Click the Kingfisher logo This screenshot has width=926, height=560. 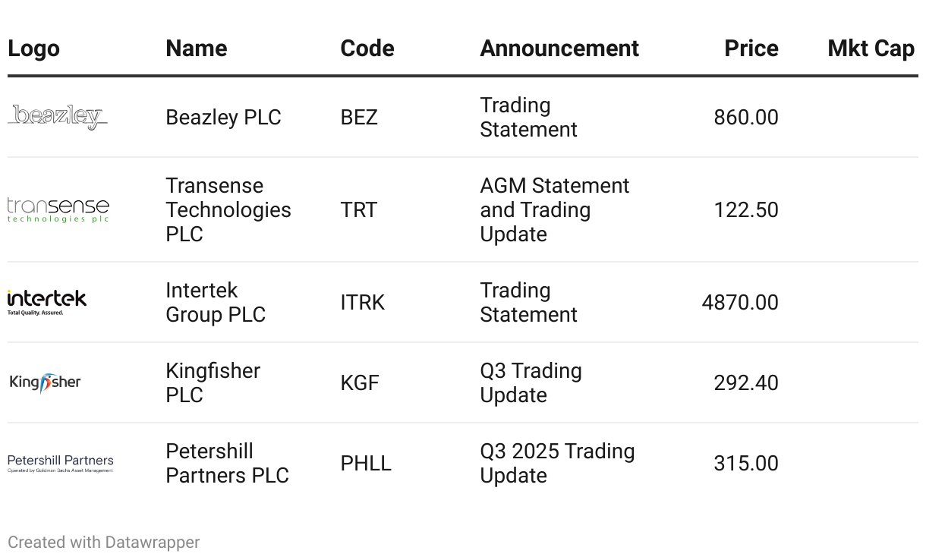46,382
